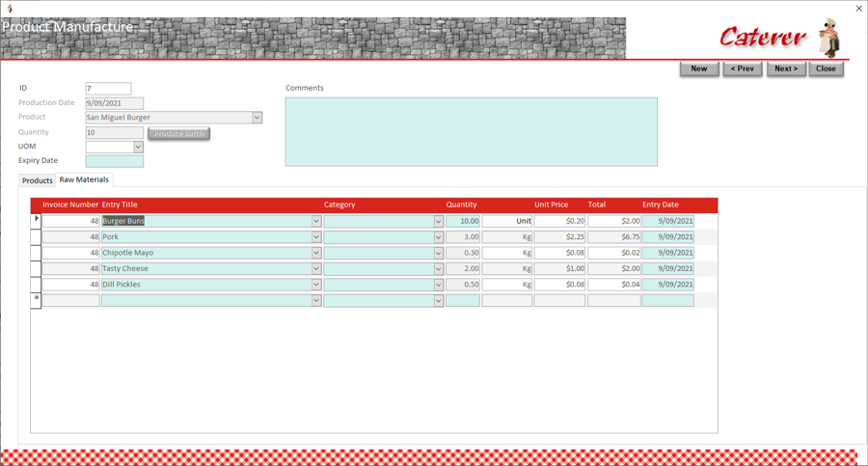Expand Entry Title dropdown for Tasty Cheese
This screenshot has height=466, width=868.
pyautogui.click(x=316, y=269)
